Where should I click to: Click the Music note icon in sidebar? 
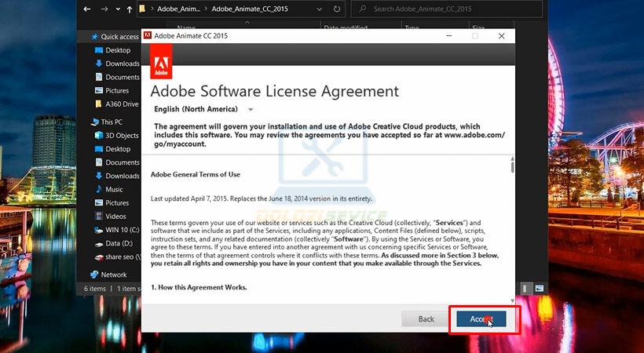[99, 189]
